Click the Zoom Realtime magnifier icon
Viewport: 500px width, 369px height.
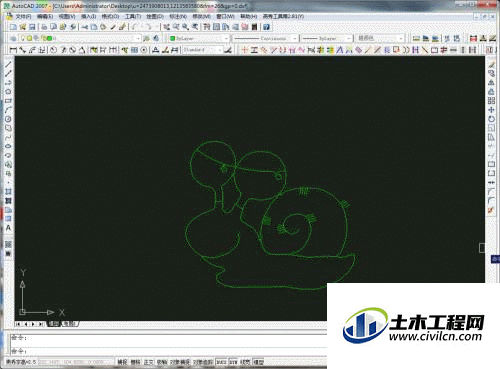tap(176, 27)
